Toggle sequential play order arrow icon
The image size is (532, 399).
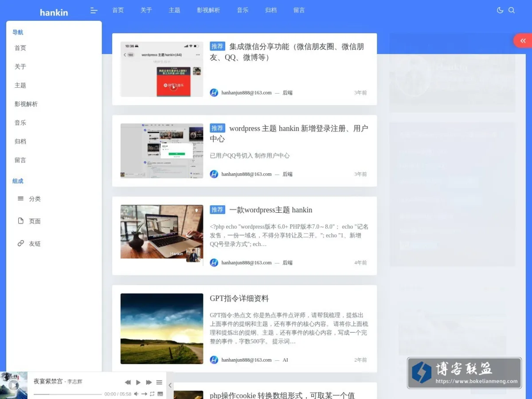point(144,394)
